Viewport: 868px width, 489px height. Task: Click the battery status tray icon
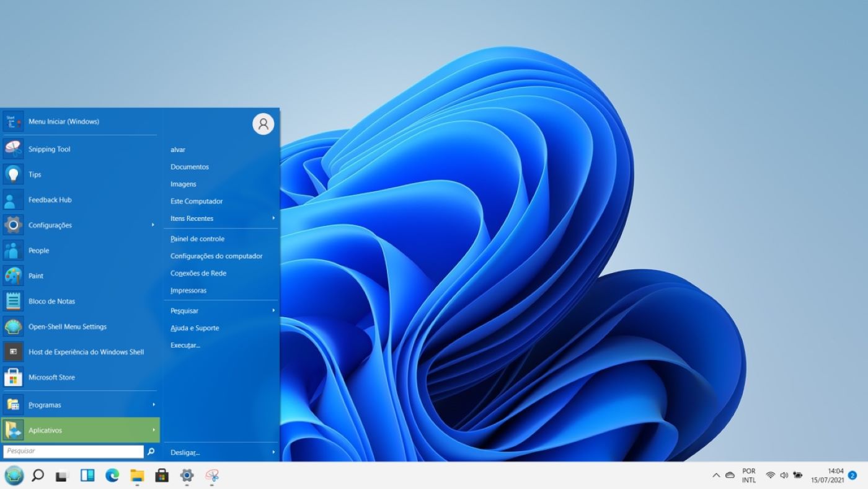point(798,475)
